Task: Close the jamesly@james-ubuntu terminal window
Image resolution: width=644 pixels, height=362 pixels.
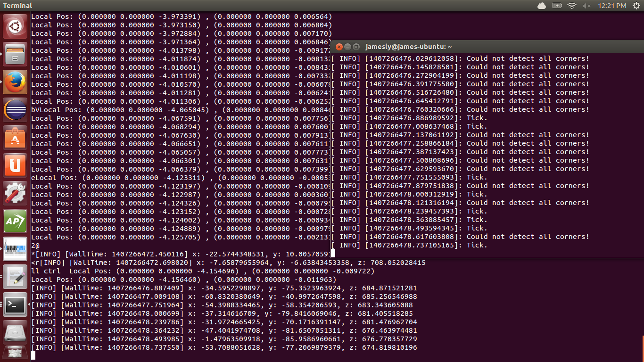Action: point(339,47)
